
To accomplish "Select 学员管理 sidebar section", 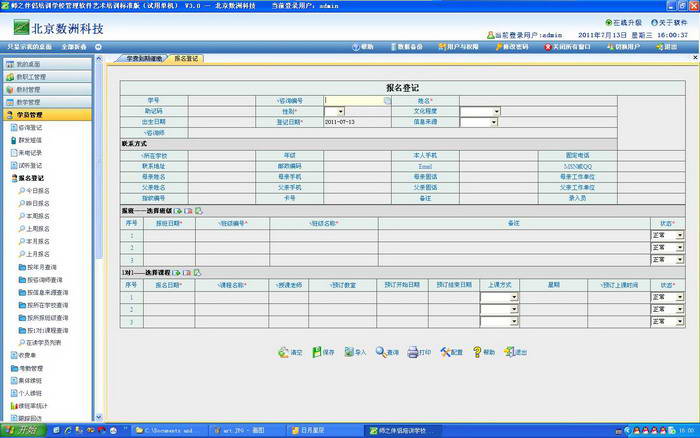I will pos(47,115).
